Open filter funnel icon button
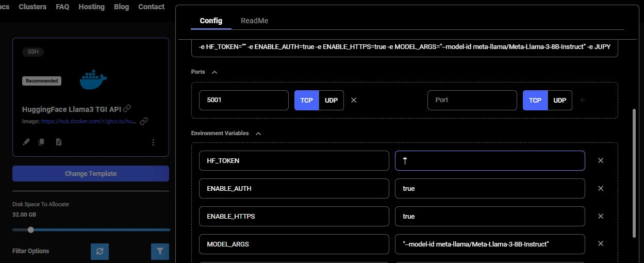The width and height of the screenshot is (644, 263). (160, 251)
